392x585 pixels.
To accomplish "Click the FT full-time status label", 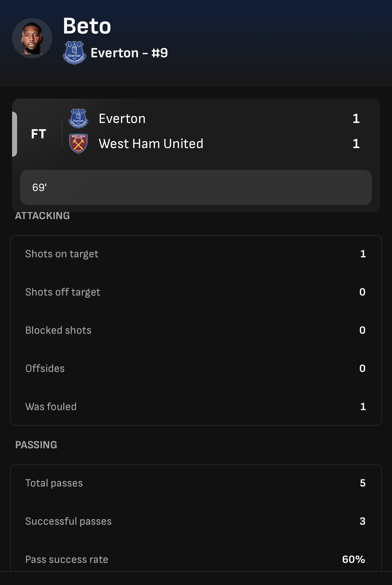I will [38, 134].
